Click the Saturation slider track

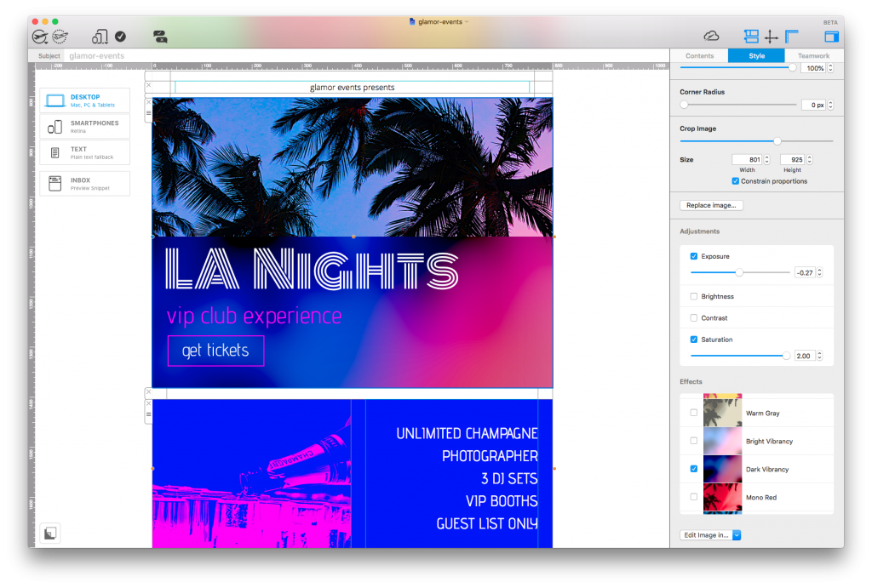[x=740, y=356]
